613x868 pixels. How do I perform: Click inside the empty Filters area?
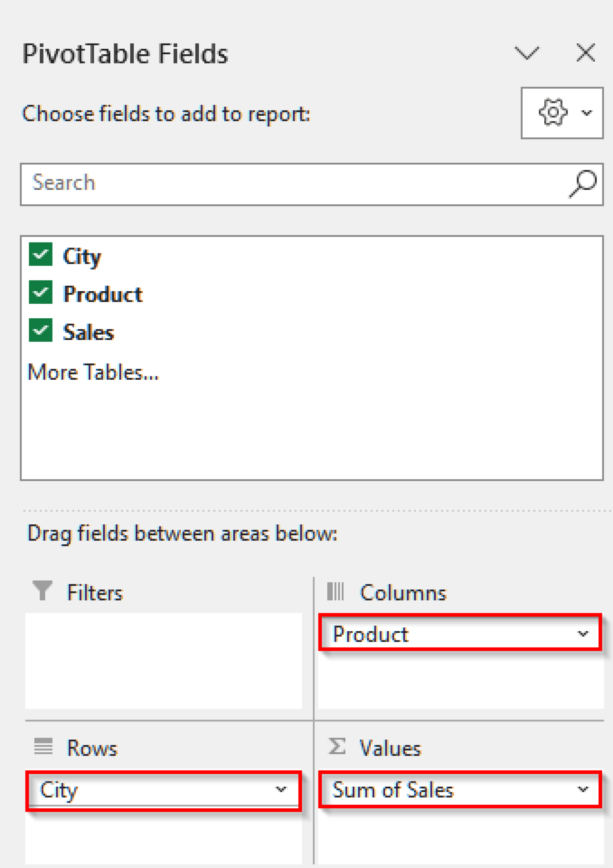[162, 661]
